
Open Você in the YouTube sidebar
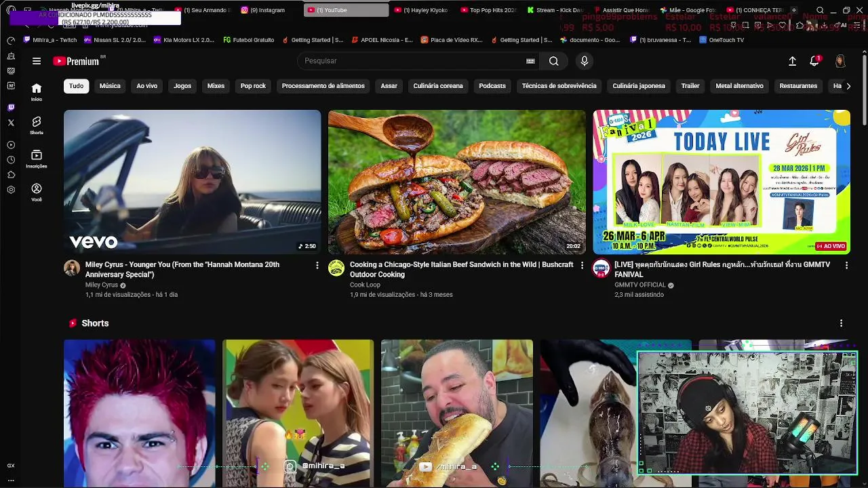tap(37, 192)
